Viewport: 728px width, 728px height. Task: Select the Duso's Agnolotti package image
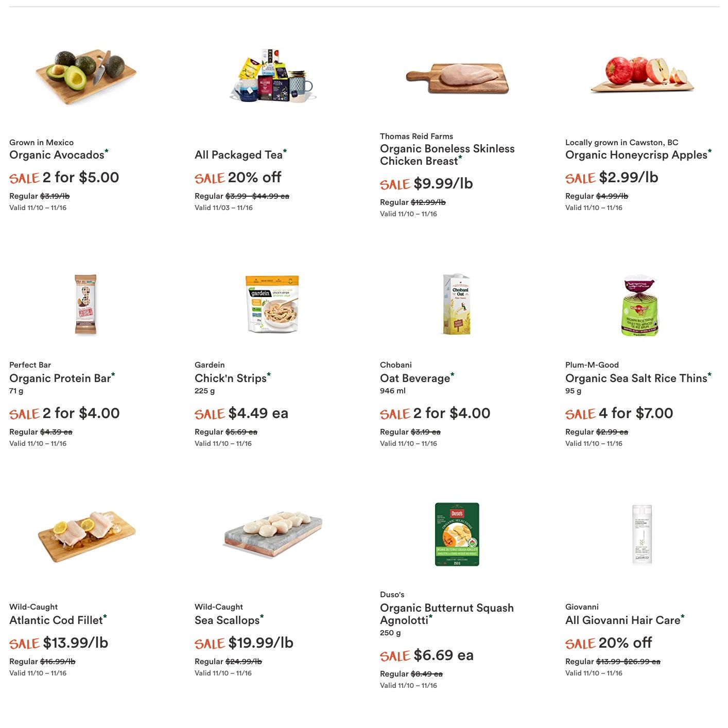457,534
